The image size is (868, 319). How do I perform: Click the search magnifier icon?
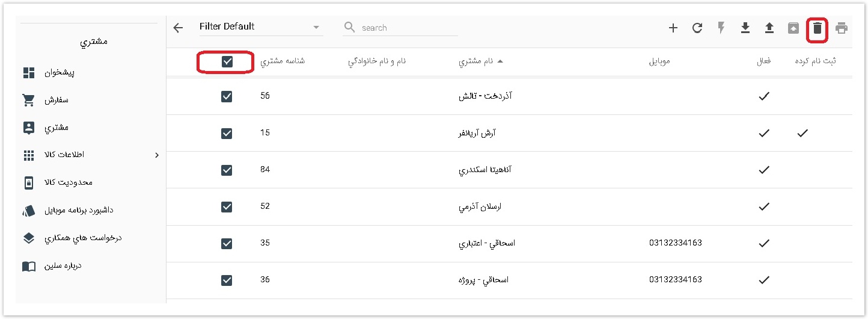pos(350,28)
